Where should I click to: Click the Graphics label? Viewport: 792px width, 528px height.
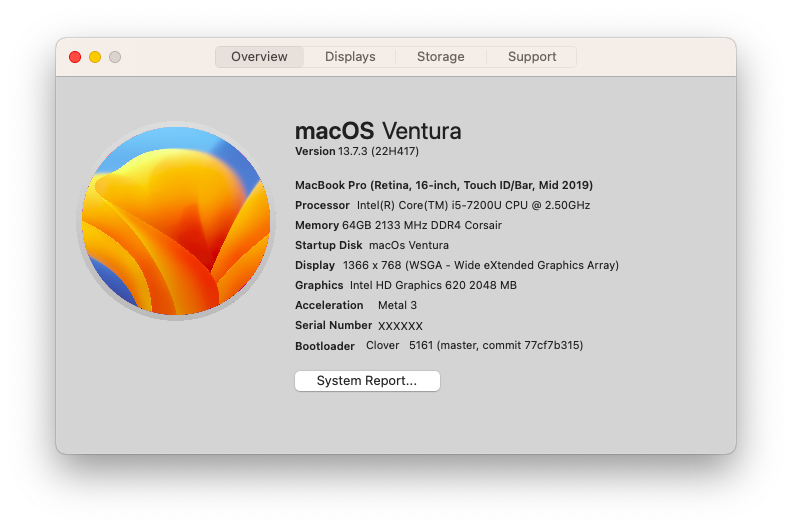319,285
